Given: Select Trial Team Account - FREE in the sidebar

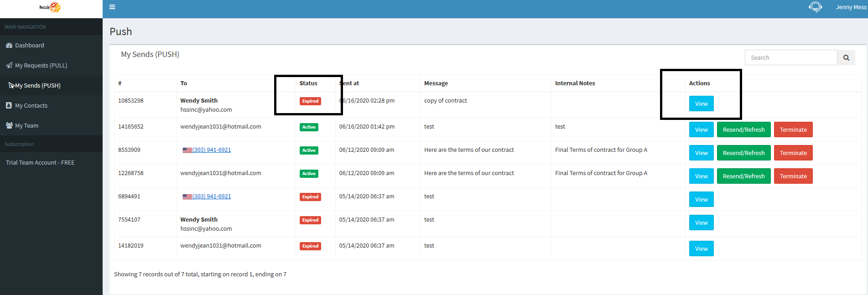Looking at the screenshot, I should [40, 162].
